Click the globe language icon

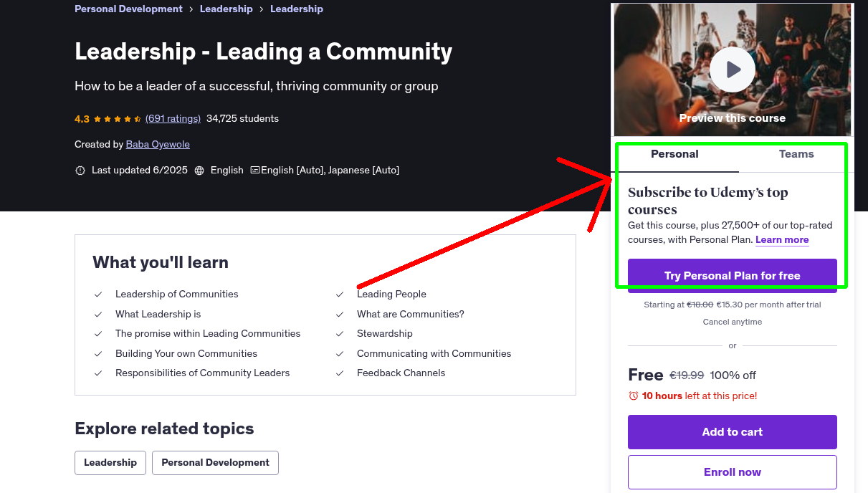199,171
